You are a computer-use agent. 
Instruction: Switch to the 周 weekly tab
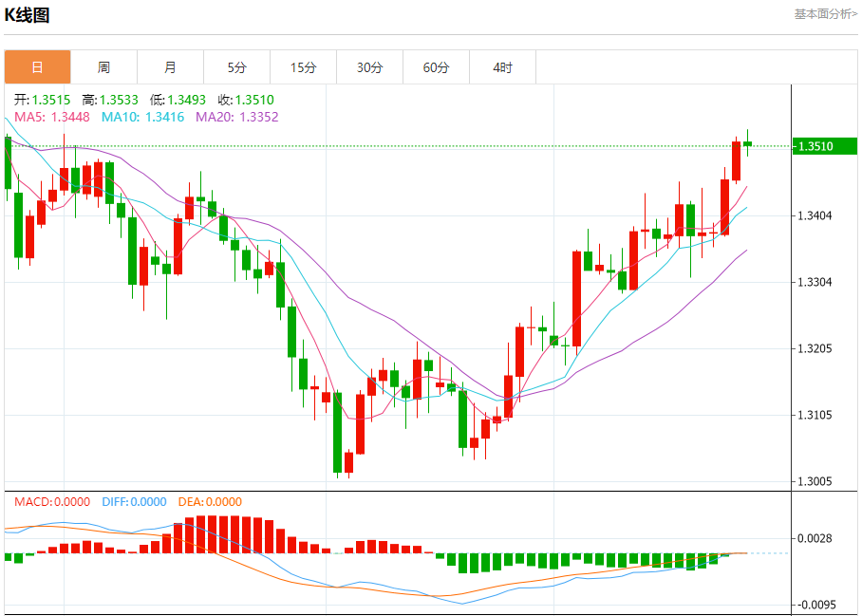pyautogui.click(x=103, y=67)
